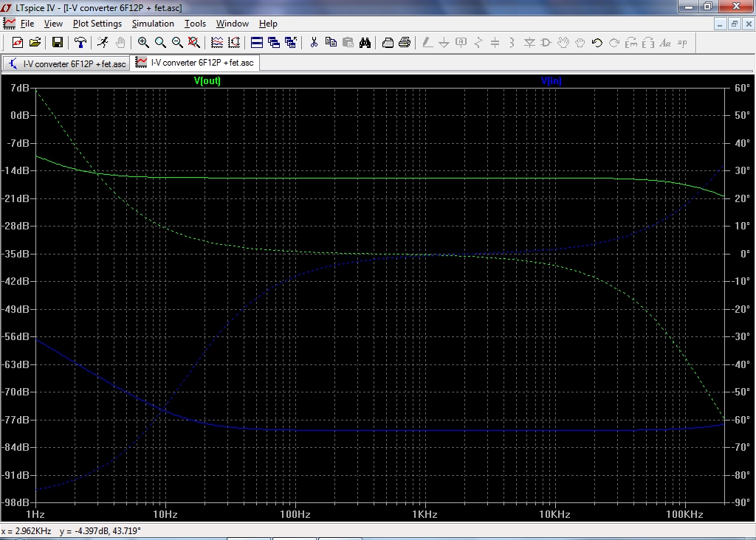Click the Print Setup icon

(x=388, y=43)
